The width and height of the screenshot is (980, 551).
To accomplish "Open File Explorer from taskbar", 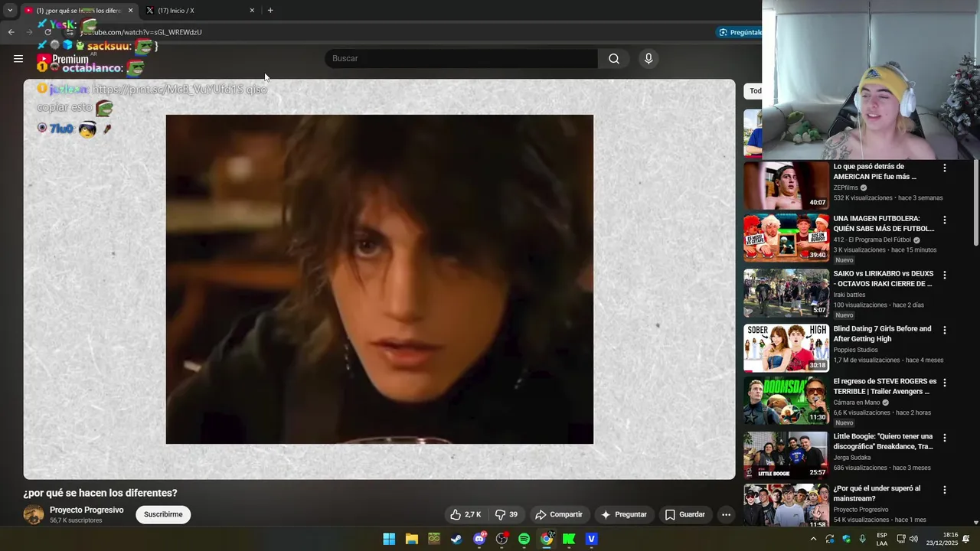I will pyautogui.click(x=411, y=539).
